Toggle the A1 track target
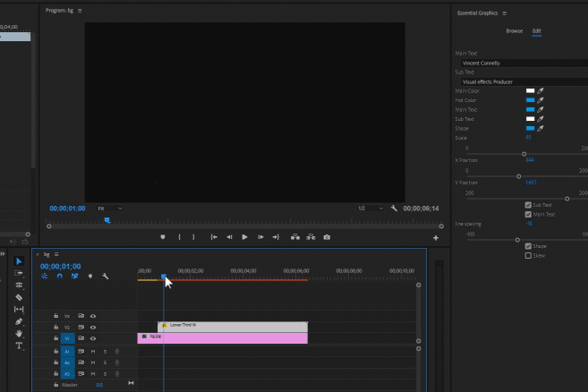588x392 pixels. [67, 352]
